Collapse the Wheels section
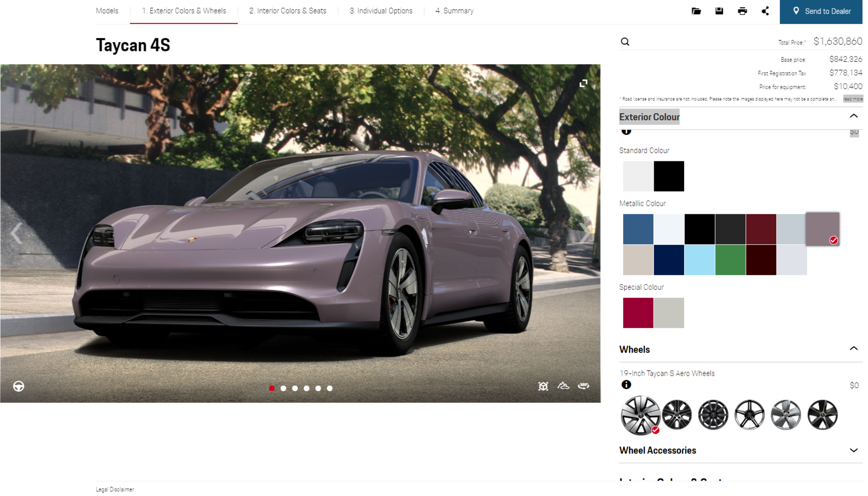This screenshot has height=496, width=868. [854, 348]
